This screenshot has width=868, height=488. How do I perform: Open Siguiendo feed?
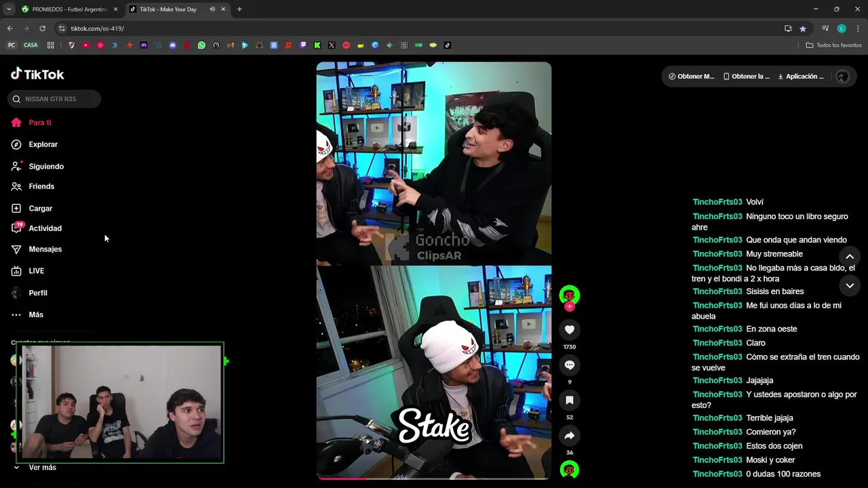pos(37,166)
